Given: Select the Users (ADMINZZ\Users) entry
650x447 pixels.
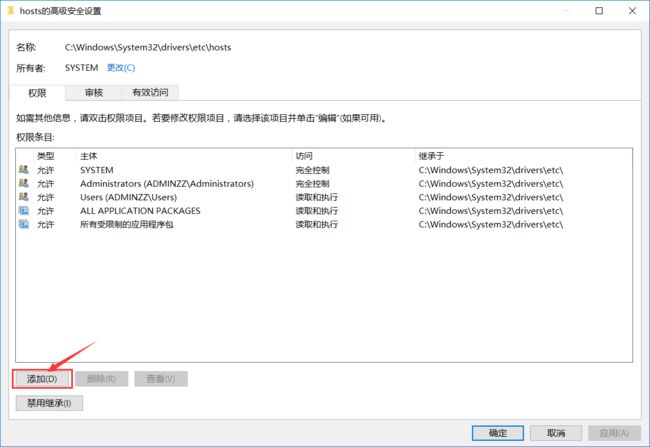Looking at the screenshot, I should point(324,197).
